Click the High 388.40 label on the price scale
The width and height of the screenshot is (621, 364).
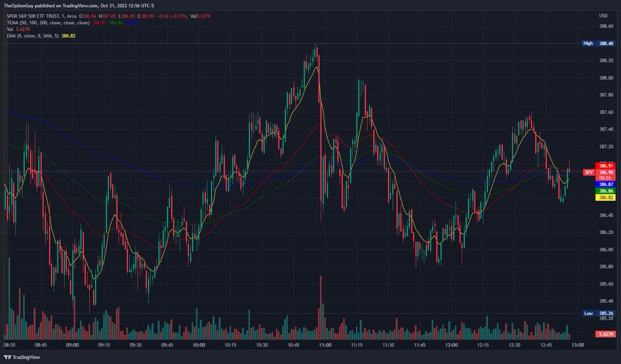coord(588,43)
